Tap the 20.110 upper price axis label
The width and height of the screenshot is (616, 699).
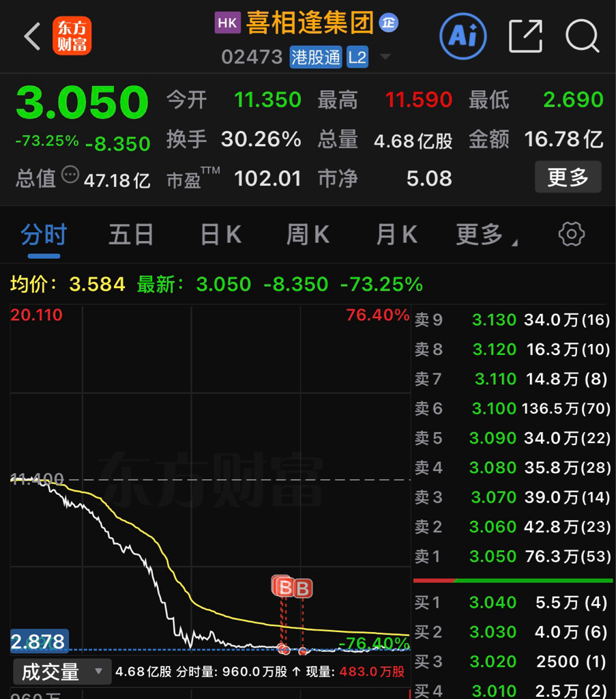click(x=37, y=315)
